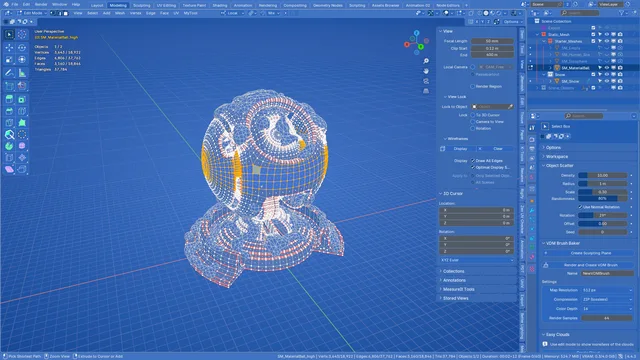Select vertex select mode
The height and width of the screenshot is (360, 640).
point(53,13)
